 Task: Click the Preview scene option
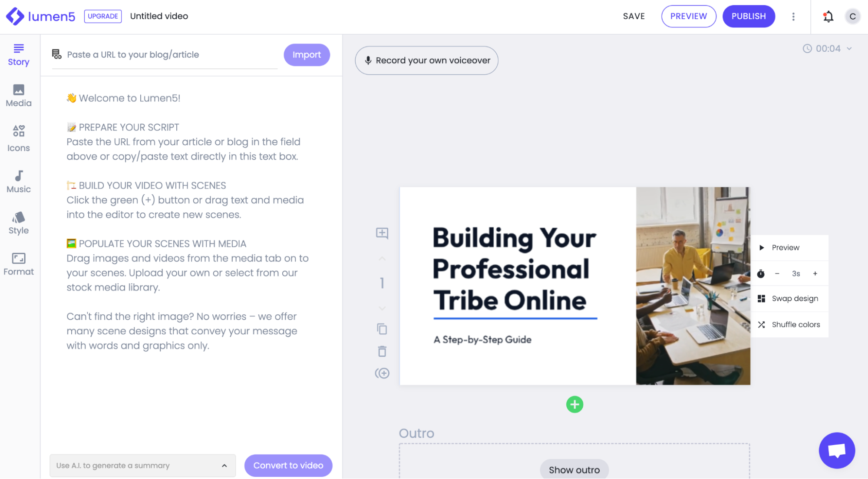(785, 247)
